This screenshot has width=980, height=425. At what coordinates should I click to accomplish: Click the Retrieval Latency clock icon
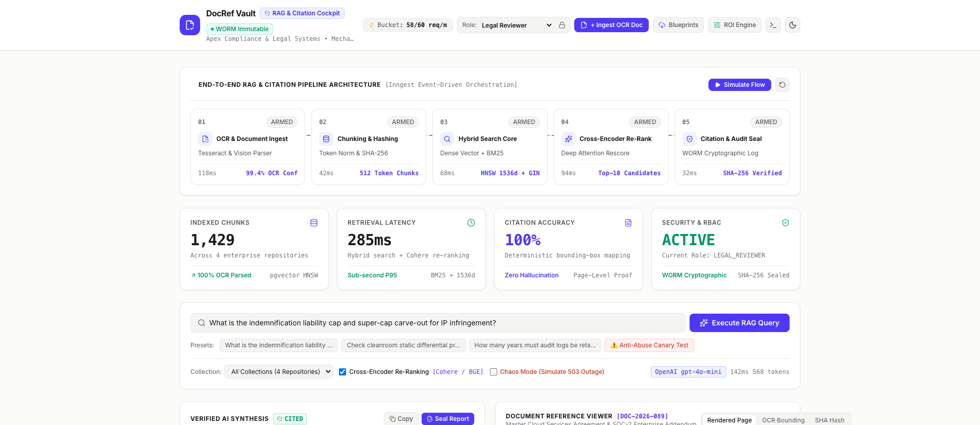pyautogui.click(x=471, y=223)
